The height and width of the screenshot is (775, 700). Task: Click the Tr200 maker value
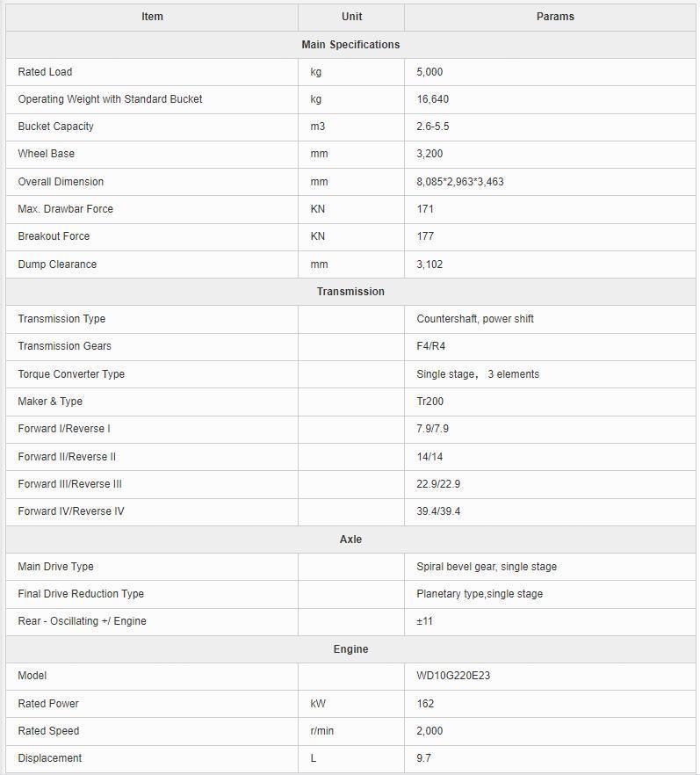429,402
